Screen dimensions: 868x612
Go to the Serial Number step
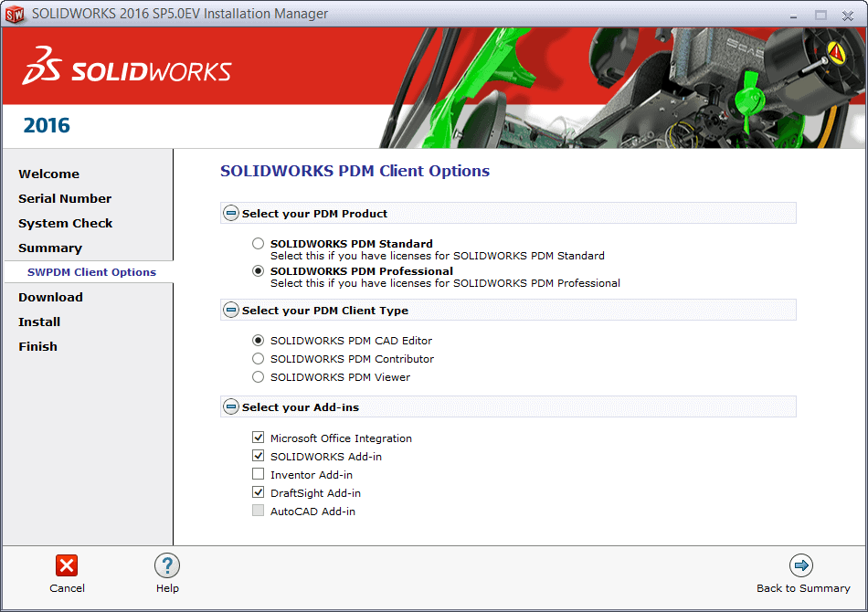click(x=65, y=198)
